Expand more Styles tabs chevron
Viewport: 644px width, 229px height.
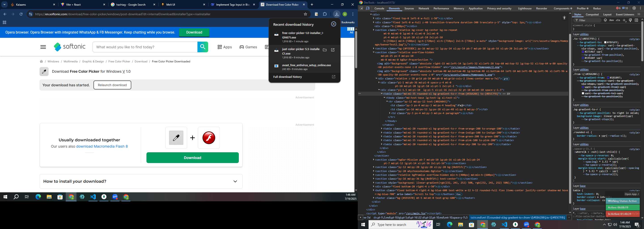click(x=639, y=15)
